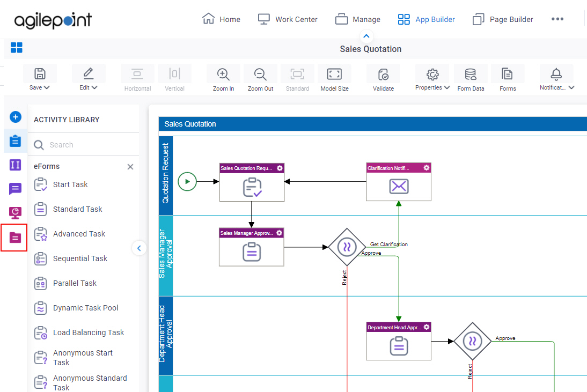The height and width of the screenshot is (392, 587).
Task: Click the blue grid apps icon
Action: 17,48
